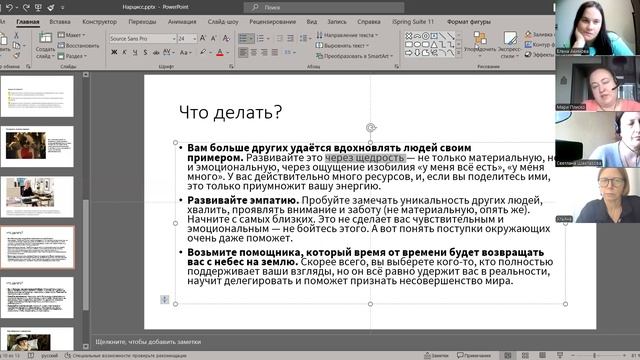Open the Анимация tab
This screenshot has height=360, width=640.
point(182,22)
